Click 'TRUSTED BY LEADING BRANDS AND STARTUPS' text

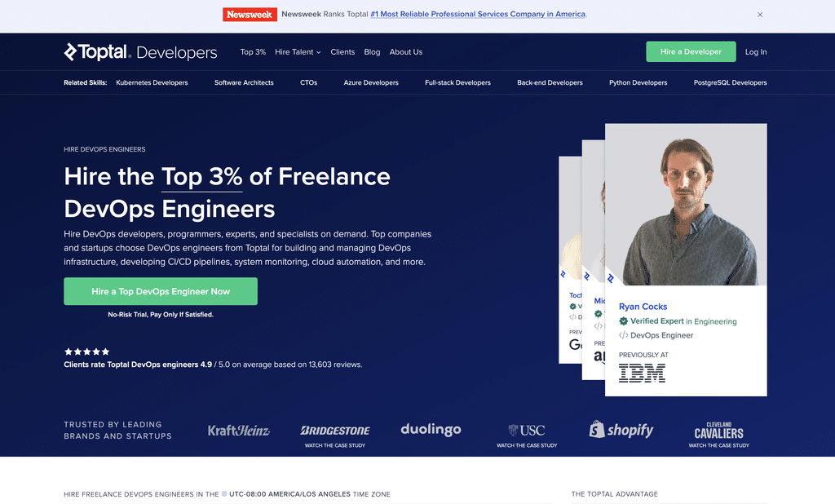click(117, 431)
